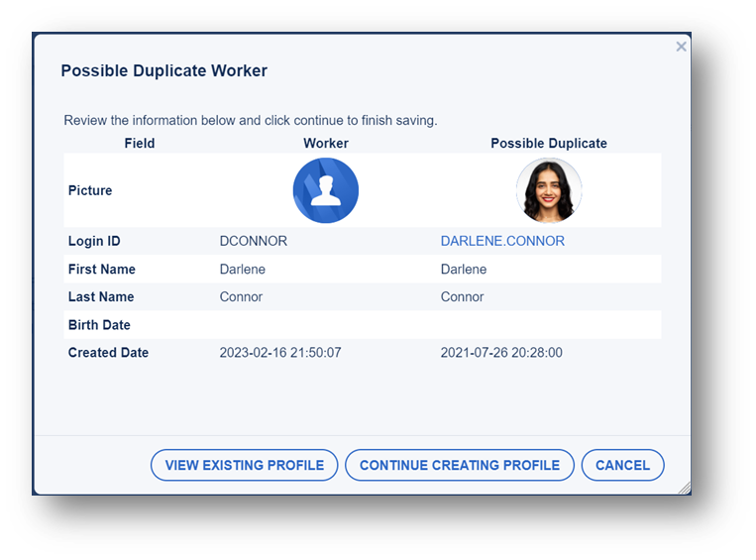Click the 2023-02-16 21:50:07 created date
756x560 pixels.
[280, 352]
